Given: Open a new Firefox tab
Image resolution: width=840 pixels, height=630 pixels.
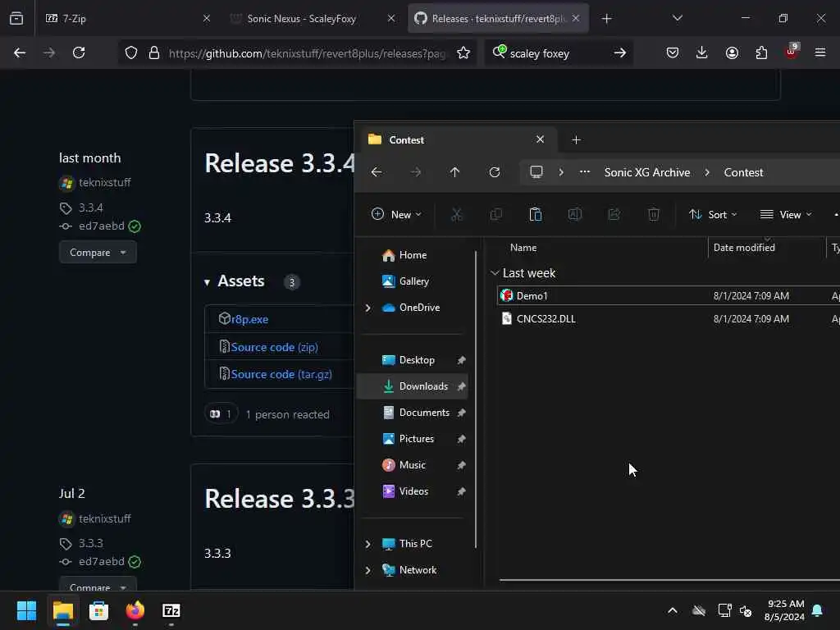Looking at the screenshot, I should (x=606, y=19).
